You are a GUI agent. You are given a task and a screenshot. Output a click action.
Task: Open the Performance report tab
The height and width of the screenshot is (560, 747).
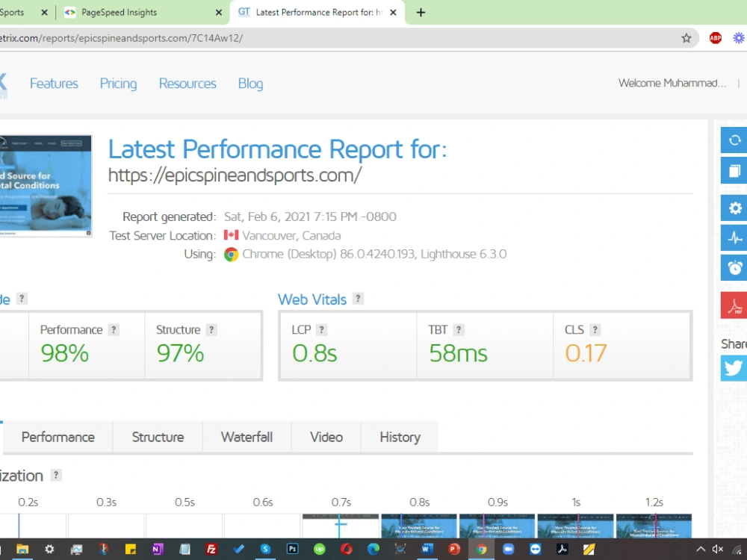pos(58,437)
